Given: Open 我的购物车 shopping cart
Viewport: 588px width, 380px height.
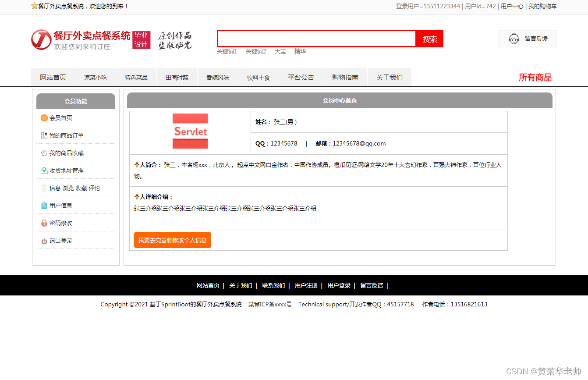Looking at the screenshot, I should pyautogui.click(x=543, y=6).
